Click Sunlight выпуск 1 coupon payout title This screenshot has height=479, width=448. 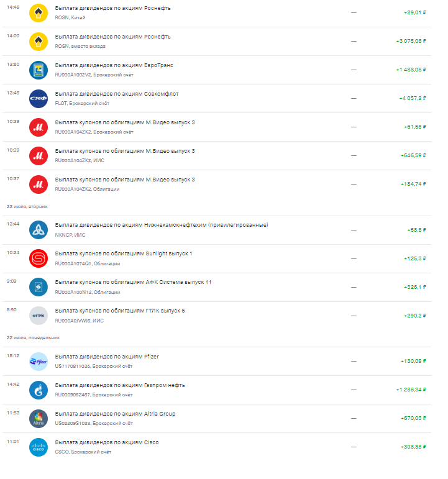pos(124,253)
